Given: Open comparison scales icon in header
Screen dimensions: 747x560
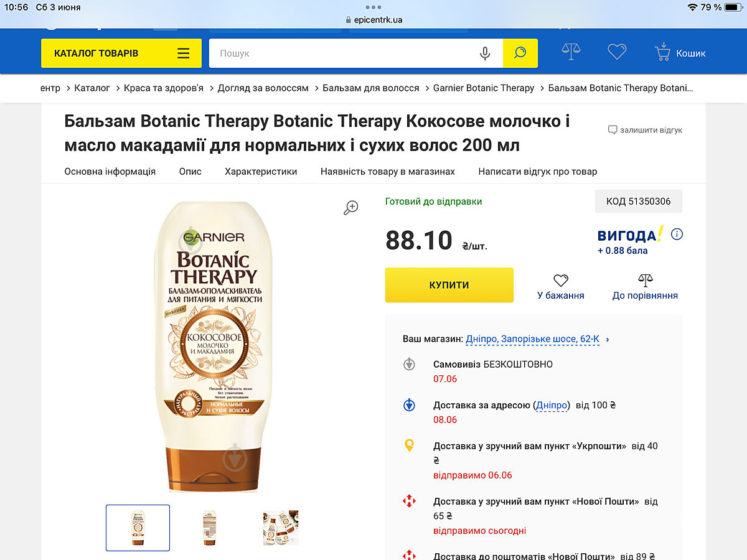Looking at the screenshot, I should point(571,52).
